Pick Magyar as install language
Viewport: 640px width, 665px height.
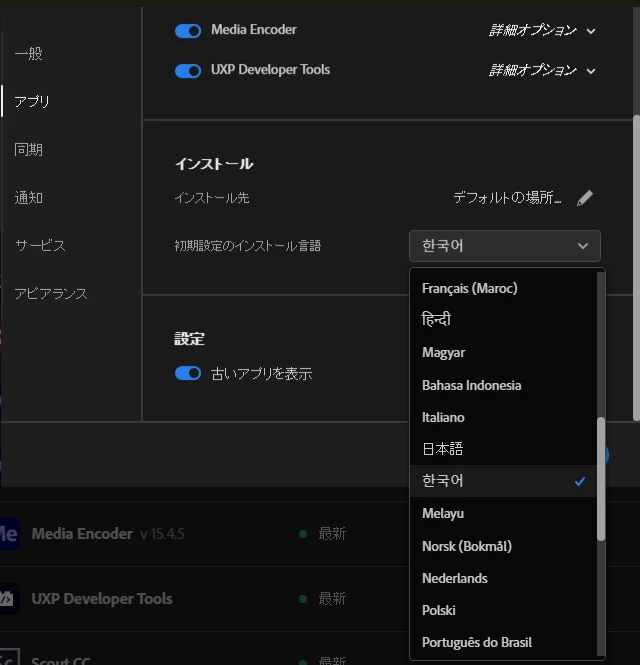[503, 352]
